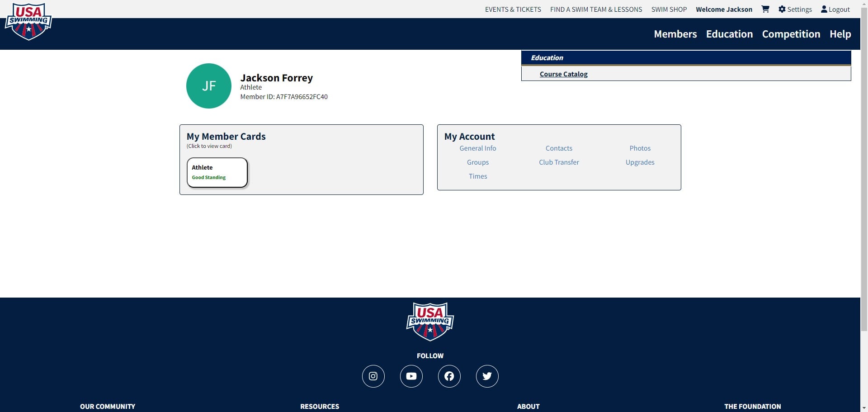Go to Club Transfer link
The width and height of the screenshot is (868, 412).
click(x=559, y=162)
